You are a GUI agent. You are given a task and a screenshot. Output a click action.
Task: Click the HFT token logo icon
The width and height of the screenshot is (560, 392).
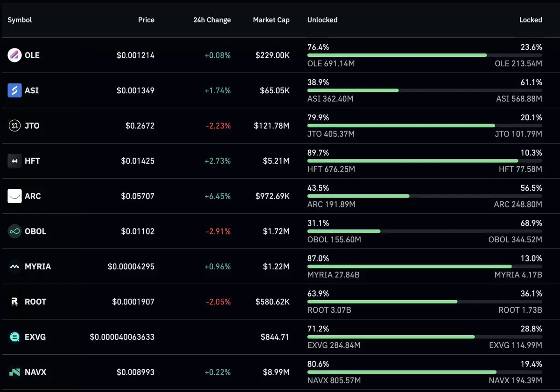point(14,161)
